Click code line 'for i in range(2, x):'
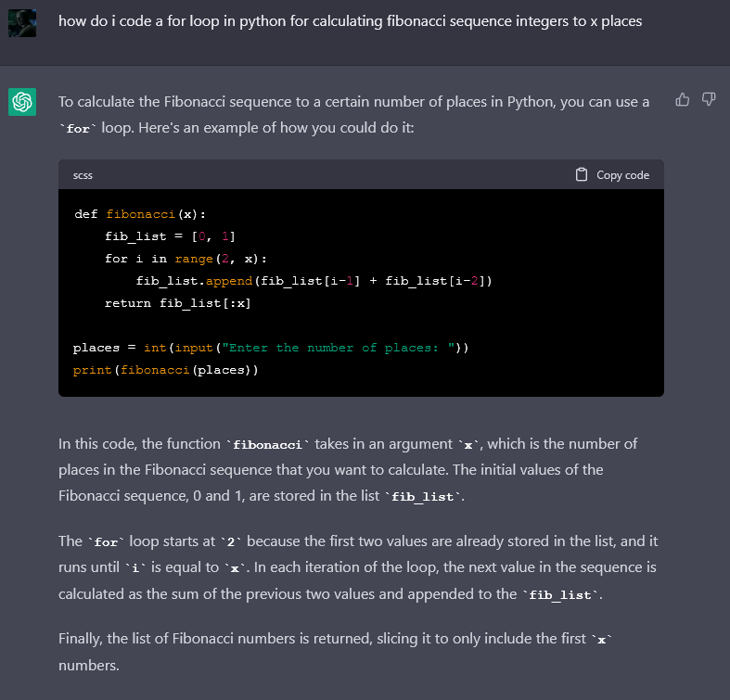Image resolution: width=730 pixels, height=700 pixels. tap(186, 259)
